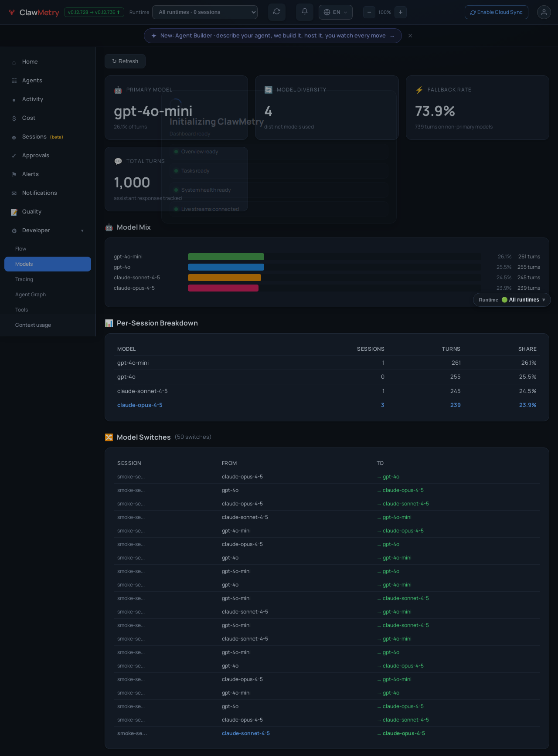Click the red claude-opus-4-5 bar
558x756 pixels.
(x=223, y=288)
